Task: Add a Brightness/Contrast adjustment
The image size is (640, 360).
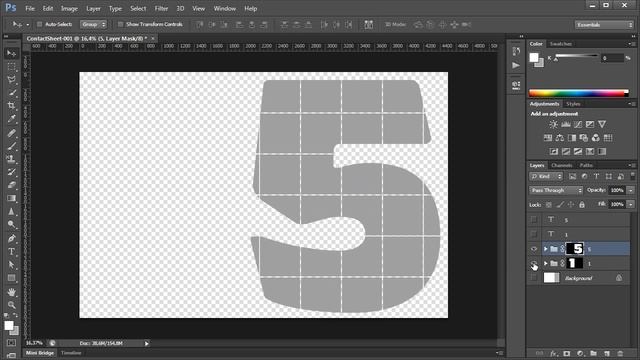Action: click(553, 124)
